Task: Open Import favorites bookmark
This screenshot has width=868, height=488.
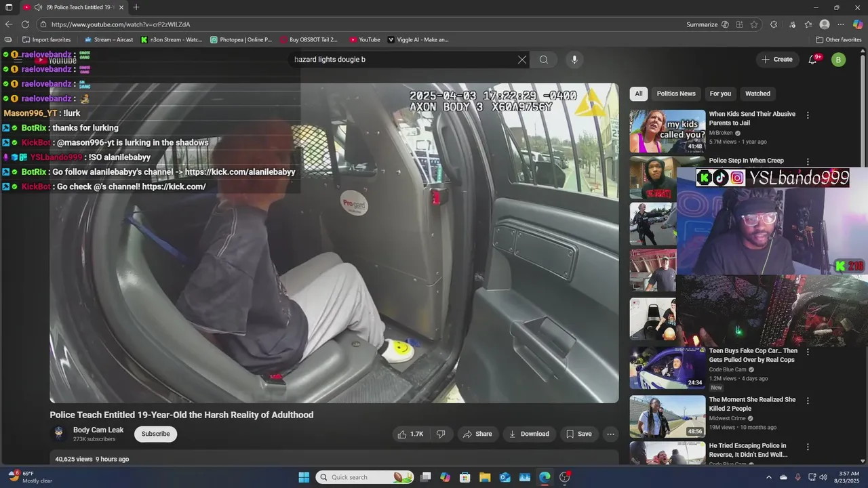Action: click(47, 40)
